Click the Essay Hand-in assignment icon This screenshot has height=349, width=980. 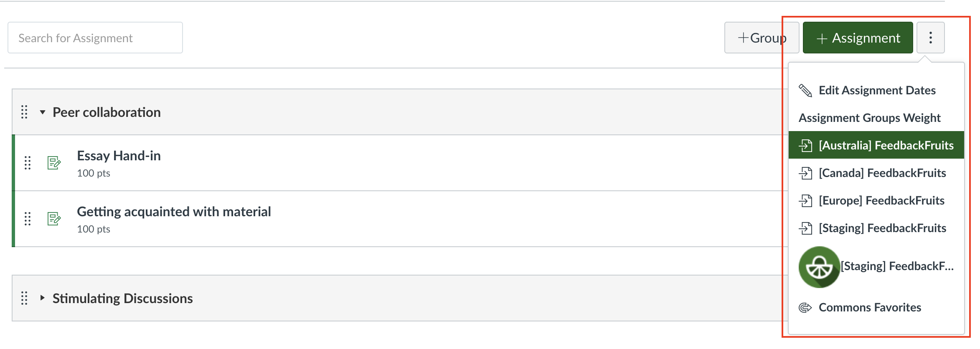point(54,162)
